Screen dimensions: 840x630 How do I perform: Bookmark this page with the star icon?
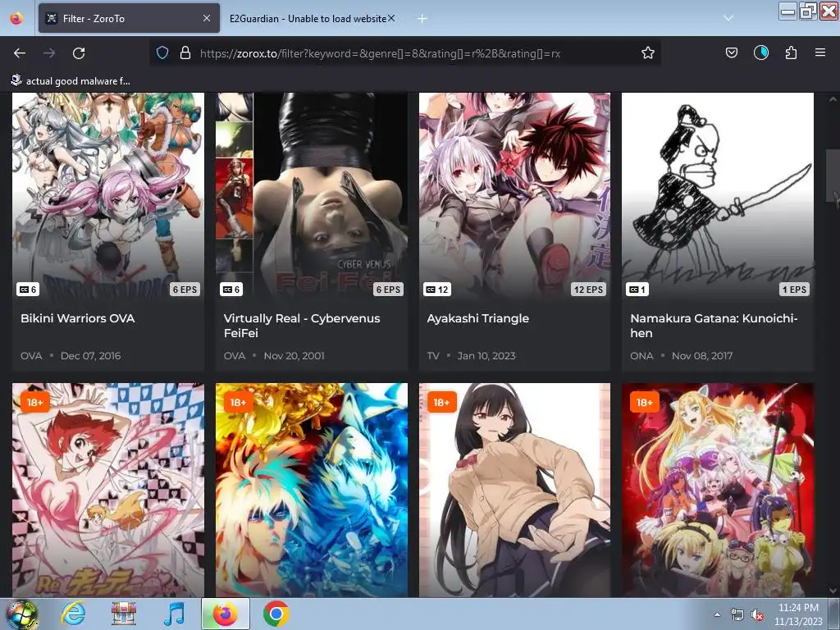point(648,52)
